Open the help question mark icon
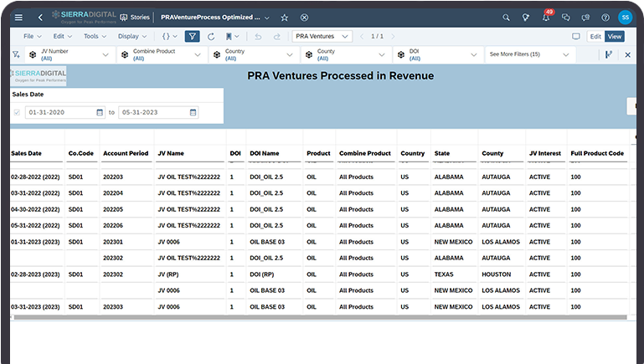 click(605, 17)
